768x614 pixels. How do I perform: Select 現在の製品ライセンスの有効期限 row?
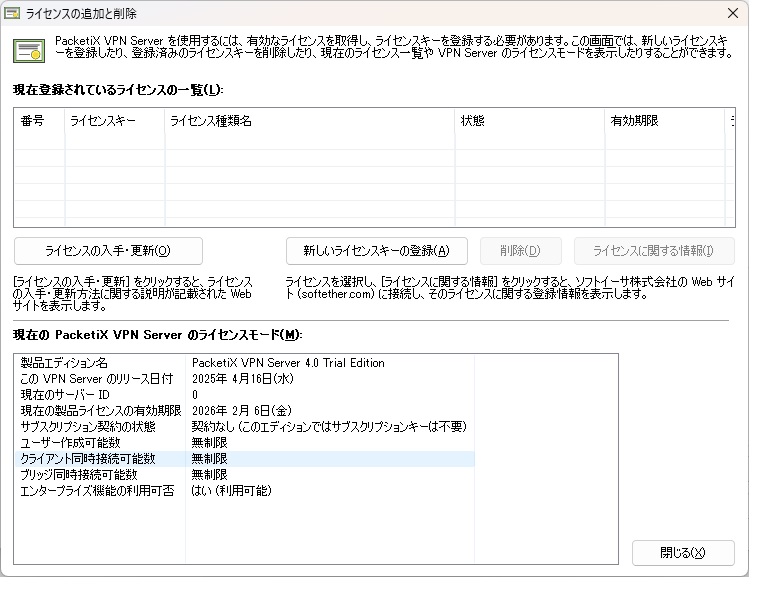(100, 411)
